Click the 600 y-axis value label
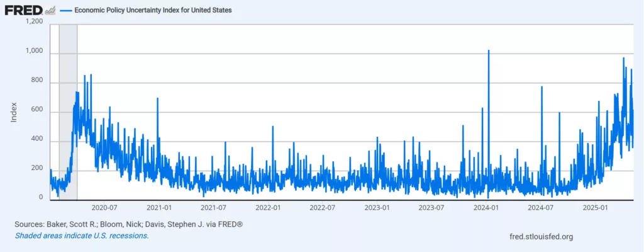The image size is (644, 252). (x=38, y=111)
